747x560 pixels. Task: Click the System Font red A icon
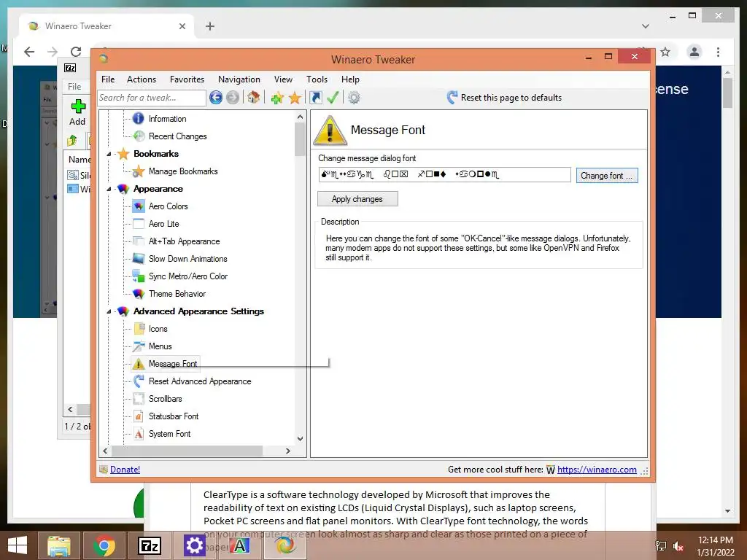click(139, 434)
